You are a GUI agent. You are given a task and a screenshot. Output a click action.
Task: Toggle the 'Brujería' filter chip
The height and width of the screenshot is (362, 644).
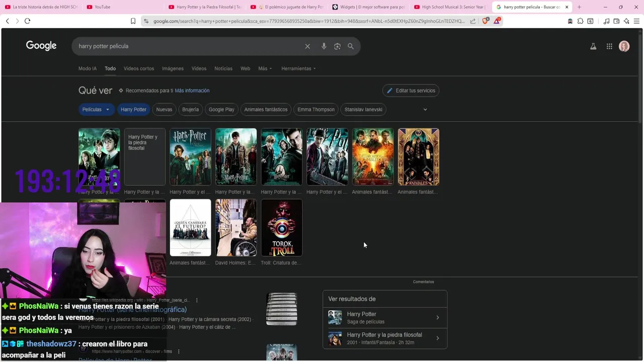pos(191,110)
